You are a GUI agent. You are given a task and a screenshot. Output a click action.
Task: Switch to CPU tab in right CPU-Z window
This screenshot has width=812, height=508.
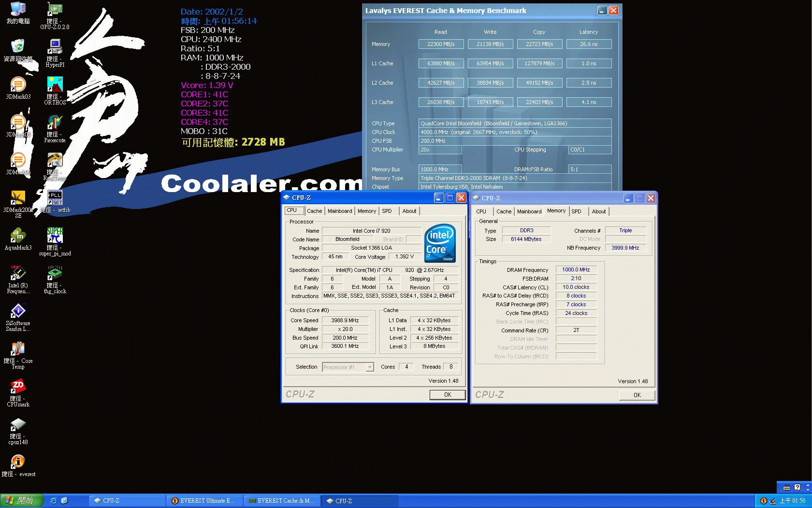coord(481,211)
